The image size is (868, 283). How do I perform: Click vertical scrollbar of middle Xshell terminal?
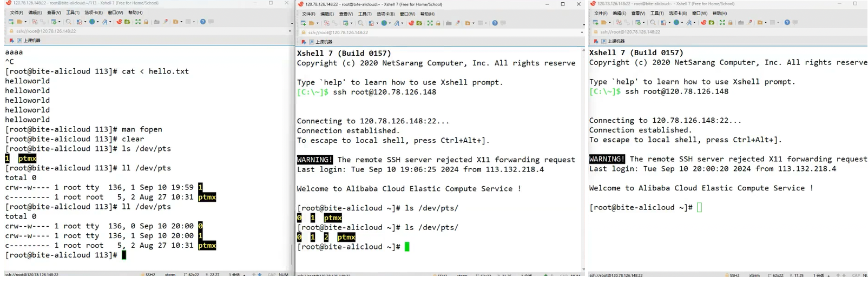tap(583, 160)
